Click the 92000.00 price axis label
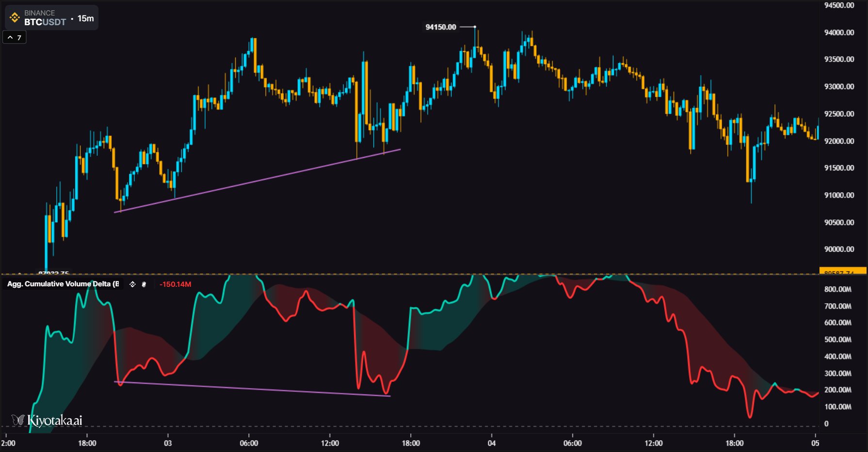This screenshot has height=452, width=868. [x=839, y=141]
